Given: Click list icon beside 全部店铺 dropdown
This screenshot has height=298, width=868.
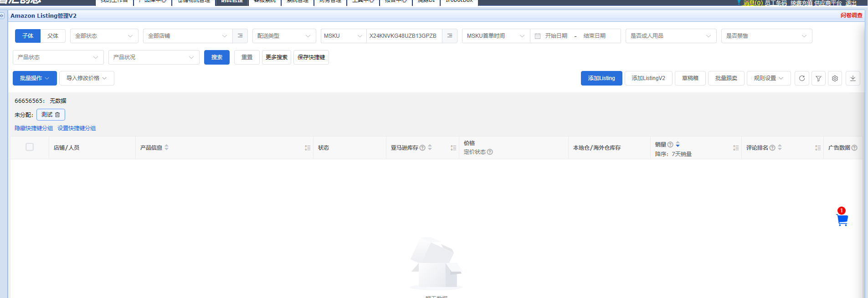Looking at the screenshot, I should pos(240,36).
